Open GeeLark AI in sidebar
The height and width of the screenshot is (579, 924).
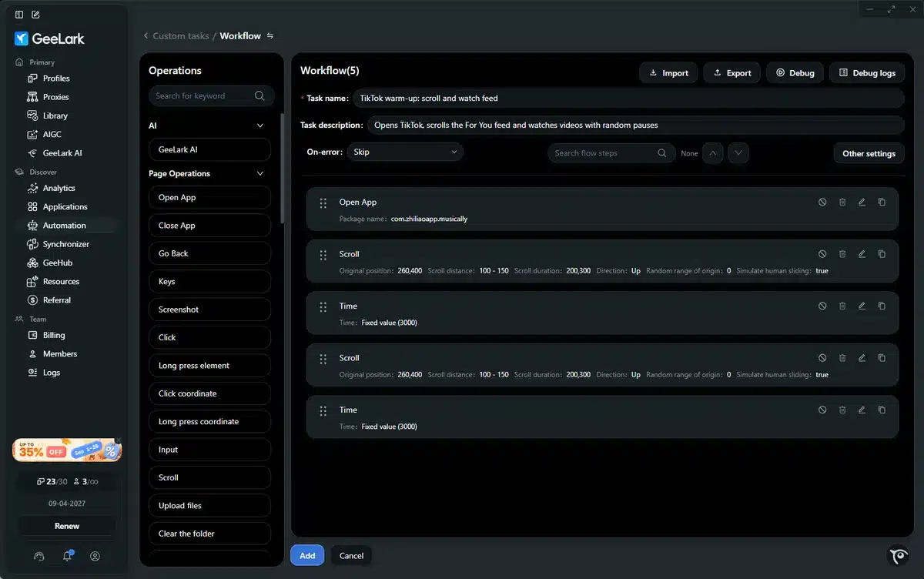coord(62,153)
